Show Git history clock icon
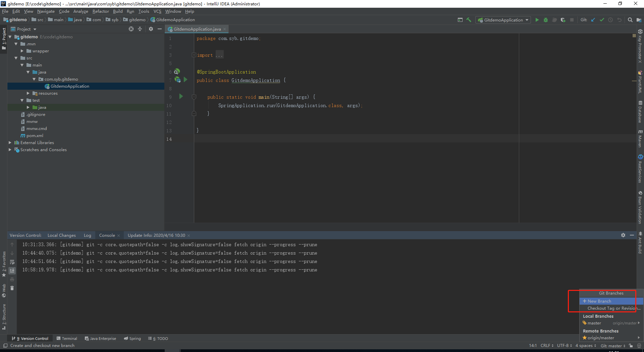The width and height of the screenshot is (644, 352). pyautogui.click(x=610, y=20)
